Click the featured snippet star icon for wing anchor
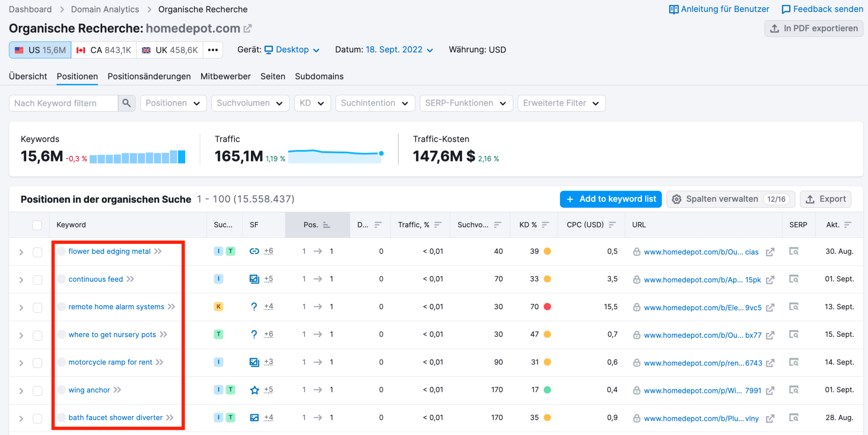 click(254, 389)
